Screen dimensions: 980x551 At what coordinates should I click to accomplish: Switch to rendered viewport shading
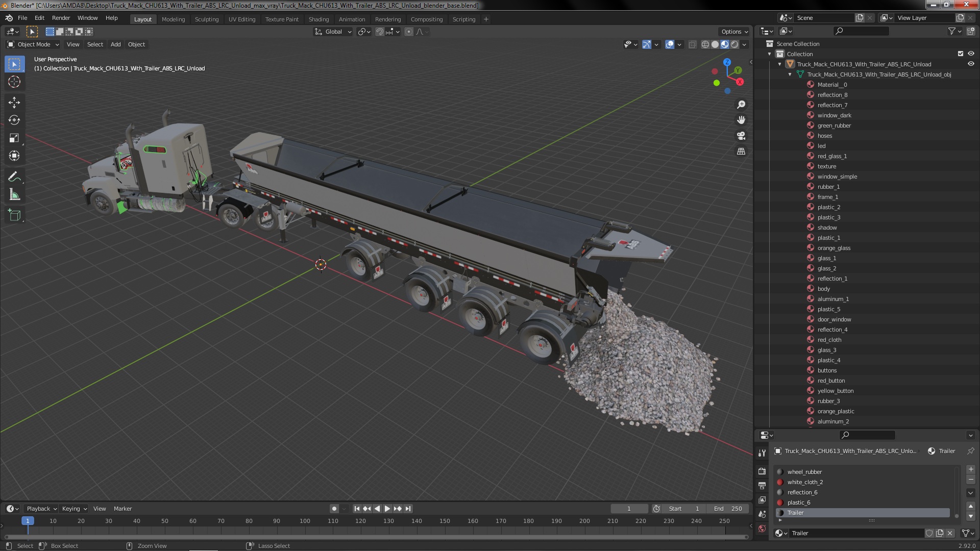click(x=734, y=44)
